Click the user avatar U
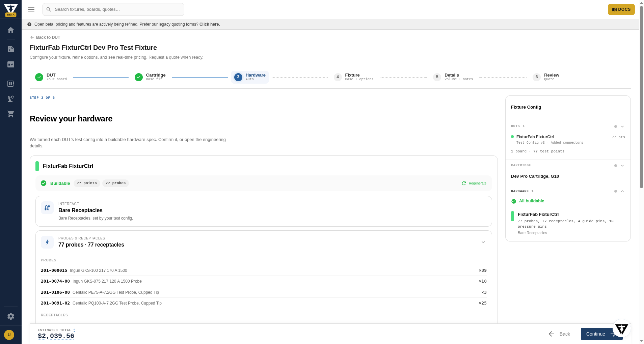Image resolution: width=644 pixels, height=344 pixels. pos(9,335)
